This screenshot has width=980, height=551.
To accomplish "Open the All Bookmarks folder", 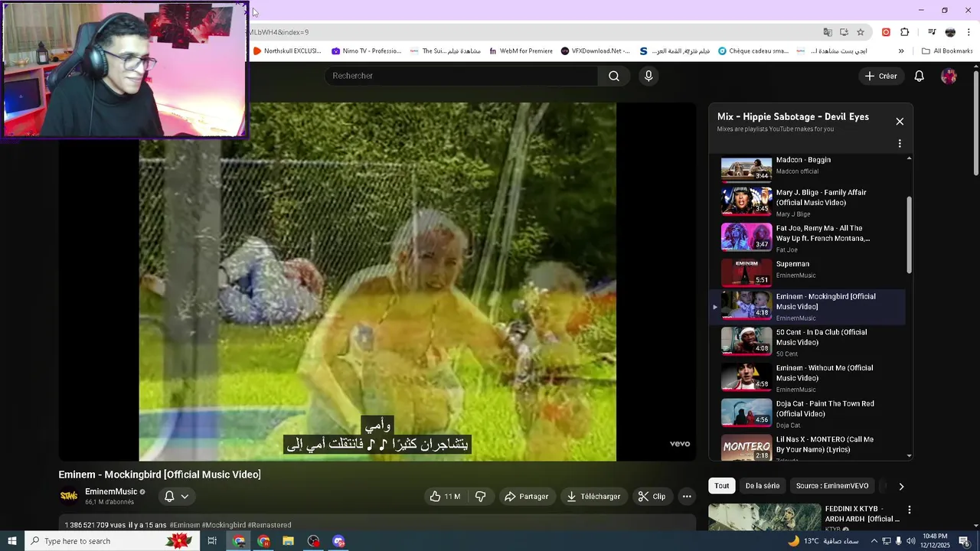I will click(x=947, y=51).
